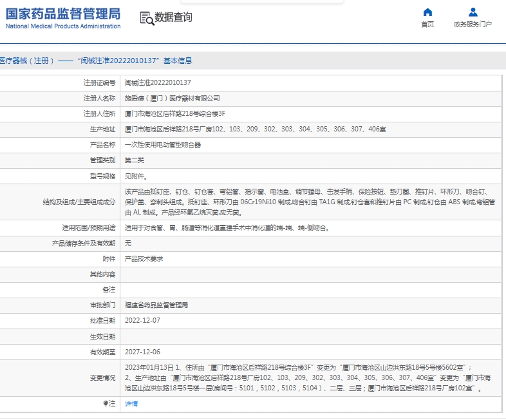The width and height of the screenshot is (506, 420).
Task: Click the registrant address ending 综合楼3F
Action: [x=175, y=113]
